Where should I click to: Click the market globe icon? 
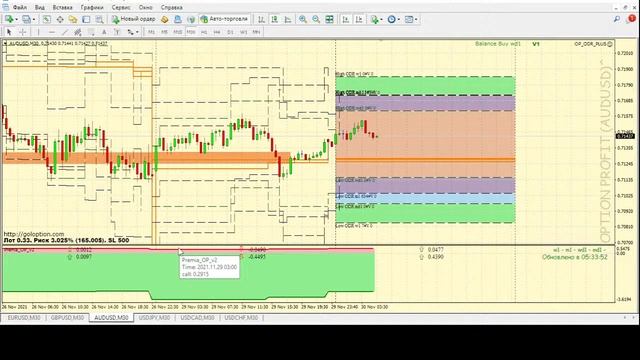[191, 19]
